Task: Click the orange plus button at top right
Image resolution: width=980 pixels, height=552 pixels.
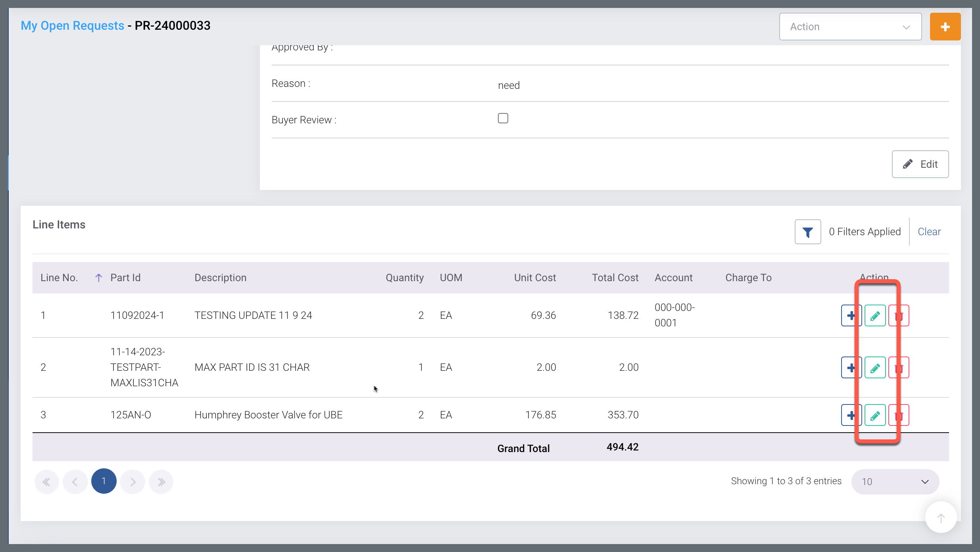Action: (945, 27)
